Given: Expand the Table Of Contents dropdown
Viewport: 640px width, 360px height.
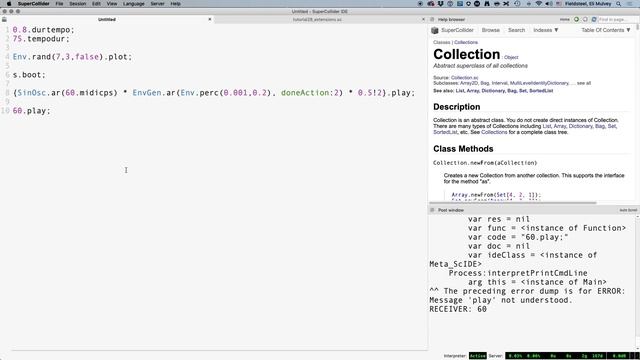Looking at the screenshot, I should [x=606, y=30].
